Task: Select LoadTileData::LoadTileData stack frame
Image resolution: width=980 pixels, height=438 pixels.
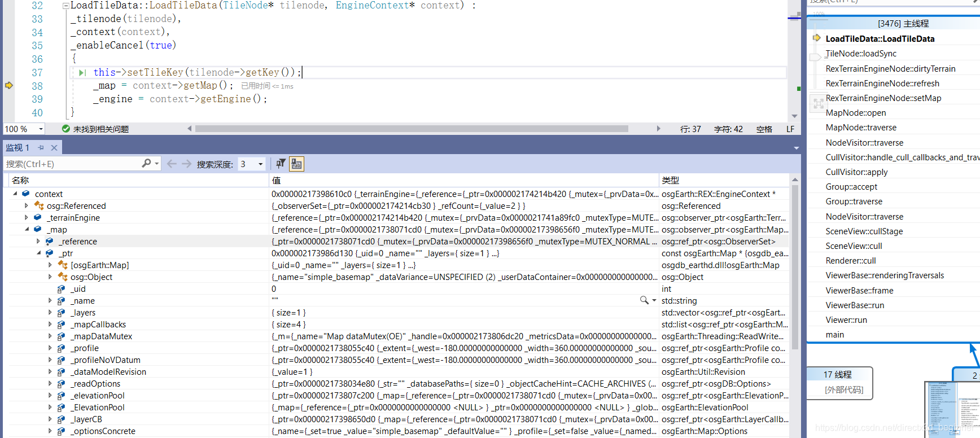Action: pyautogui.click(x=880, y=38)
